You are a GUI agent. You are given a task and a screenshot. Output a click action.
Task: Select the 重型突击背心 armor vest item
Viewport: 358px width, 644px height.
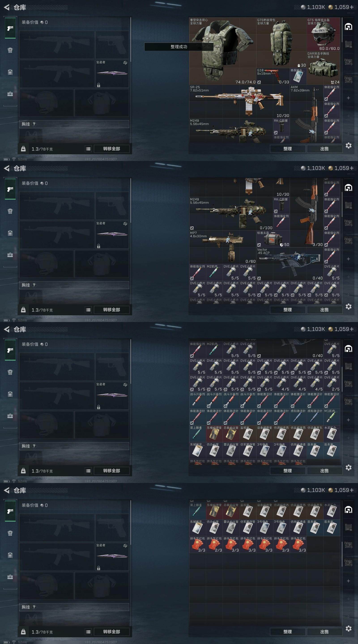click(222, 51)
